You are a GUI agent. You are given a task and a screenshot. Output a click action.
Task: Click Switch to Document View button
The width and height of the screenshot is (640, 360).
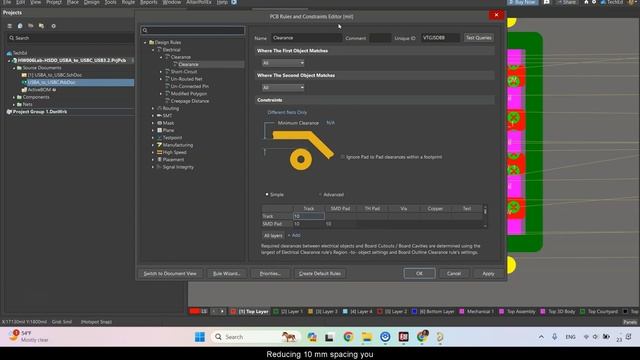(170, 273)
